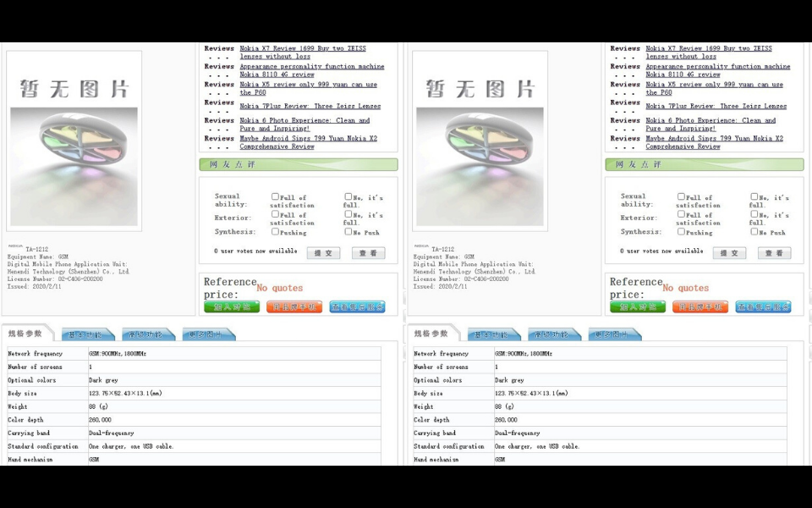Open 'Nokia 7Plus Review: Three Zeiss Lenses' link, right copy
The height and width of the screenshot is (508, 812).
(x=716, y=107)
